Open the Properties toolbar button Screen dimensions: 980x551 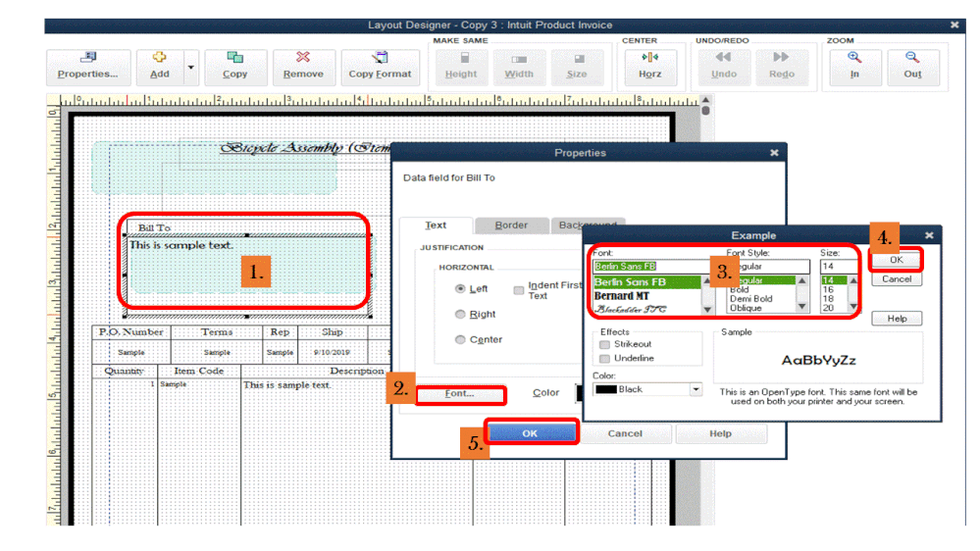(x=88, y=67)
